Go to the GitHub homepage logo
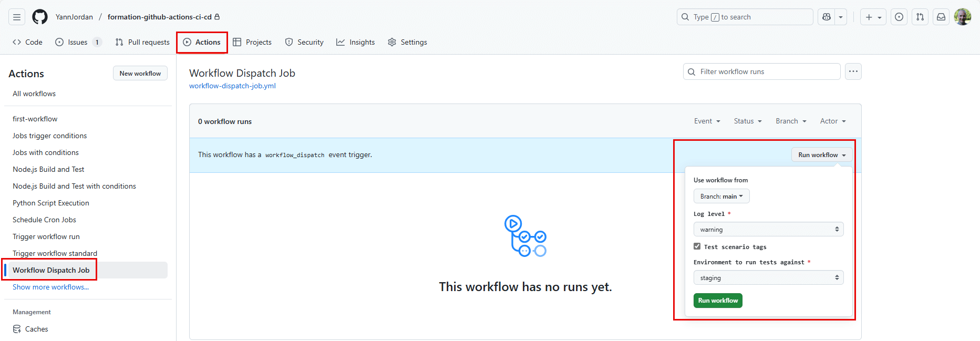 coord(40,17)
